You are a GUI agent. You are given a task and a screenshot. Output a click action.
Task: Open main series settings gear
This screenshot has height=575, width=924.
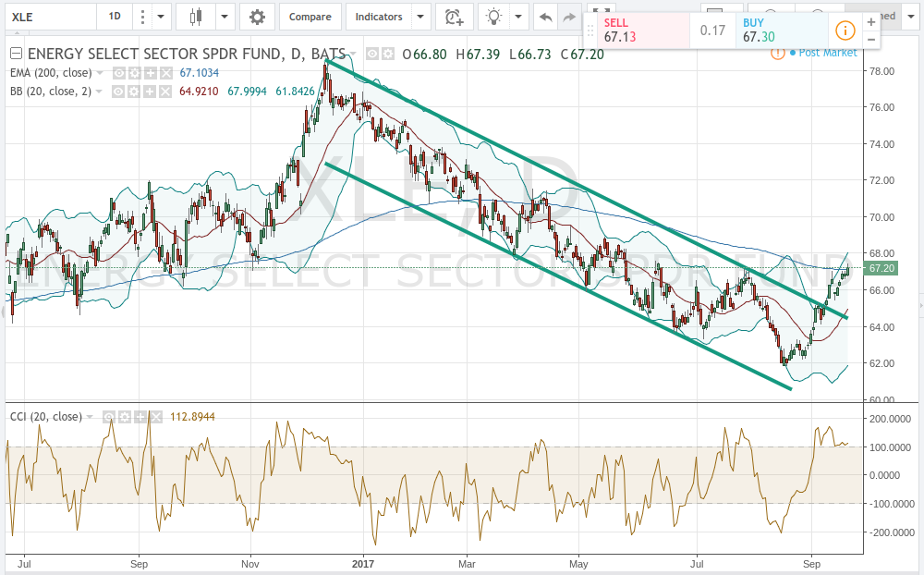[x=388, y=55]
